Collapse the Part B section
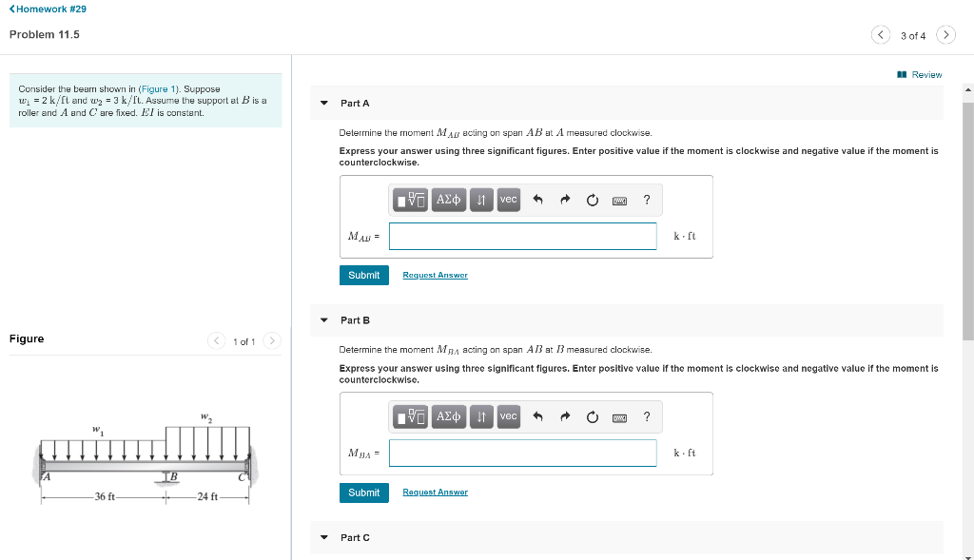974x560 pixels. pos(323,319)
